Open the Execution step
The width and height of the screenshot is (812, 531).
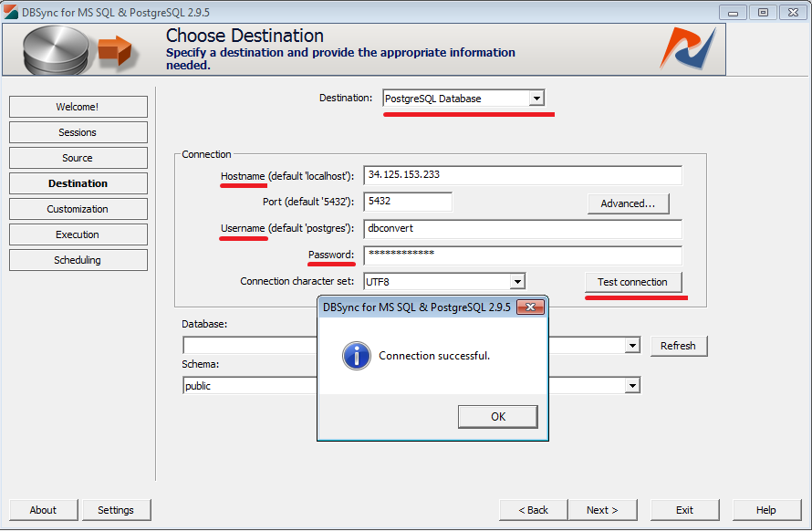(78, 234)
